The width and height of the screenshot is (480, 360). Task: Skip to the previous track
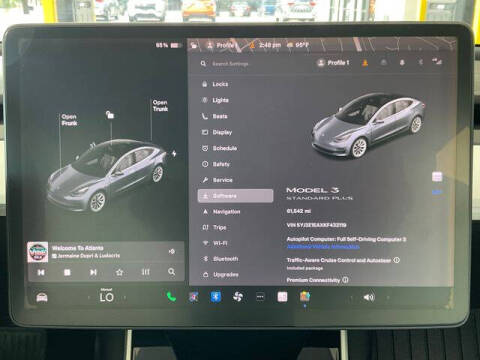pos(41,272)
